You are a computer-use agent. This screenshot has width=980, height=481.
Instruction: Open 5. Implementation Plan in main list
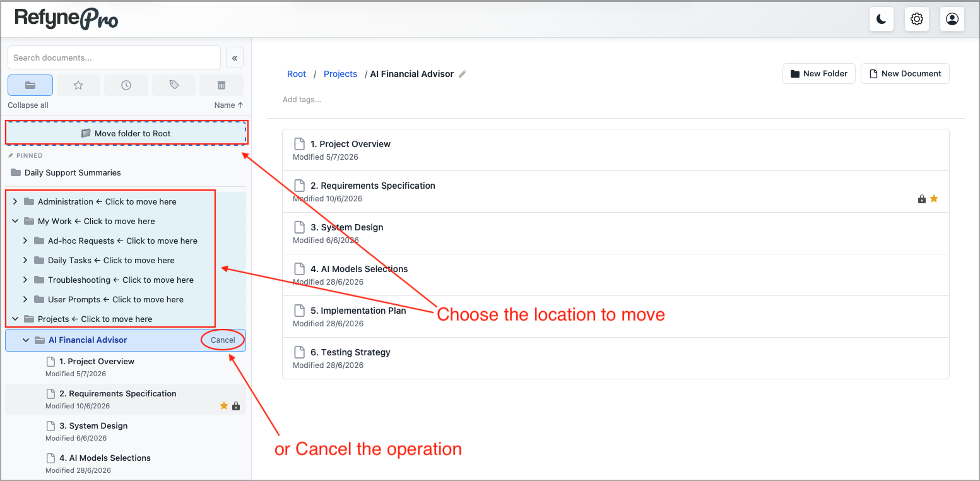pyautogui.click(x=616, y=317)
